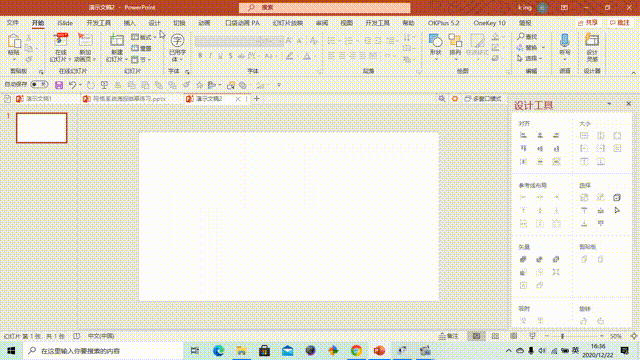Click align-top icon in 对齐 section
Screen dimensions: 640x360
(523, 149)
